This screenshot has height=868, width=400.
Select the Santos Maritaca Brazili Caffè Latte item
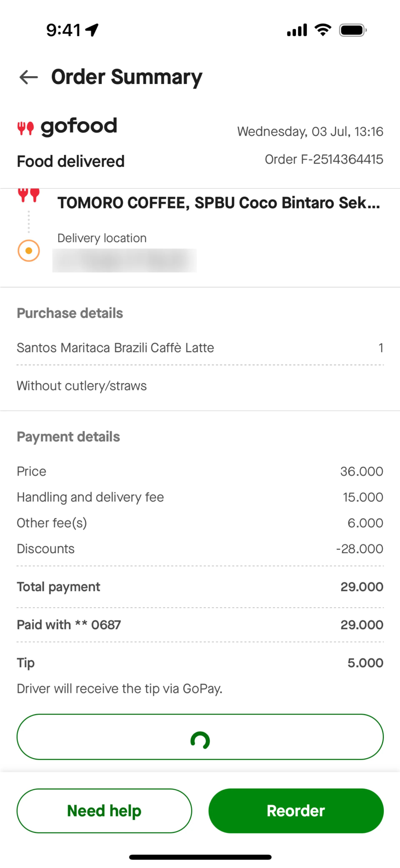pos(115,348)
